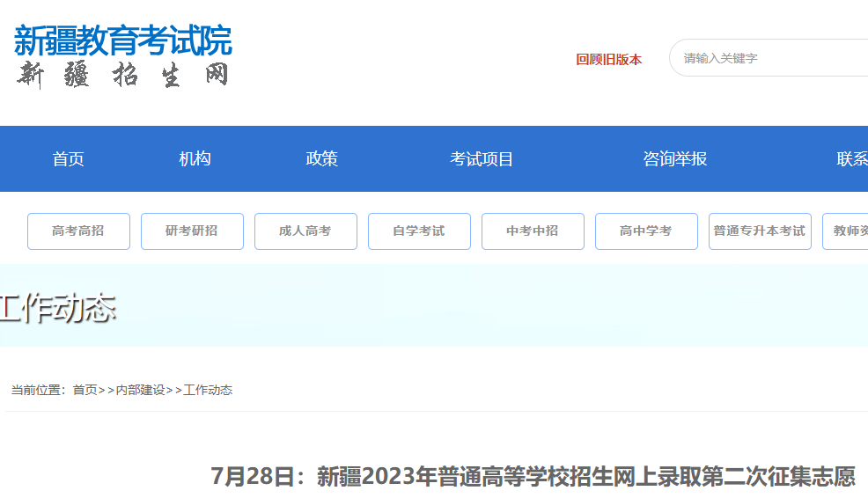Click the 新疆教育考试院 site logo
This screenshot has width=868, height=498.
pyautogui.click(x=123, y=41)
